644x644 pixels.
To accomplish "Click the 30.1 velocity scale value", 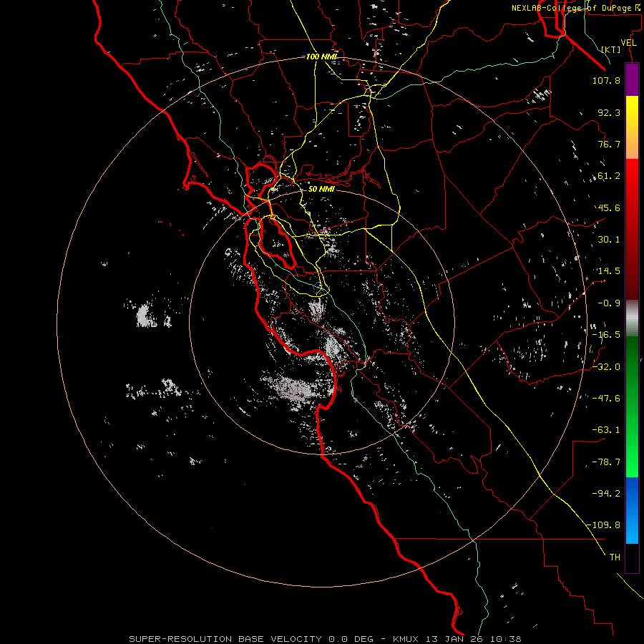I will tap(609, 240).
